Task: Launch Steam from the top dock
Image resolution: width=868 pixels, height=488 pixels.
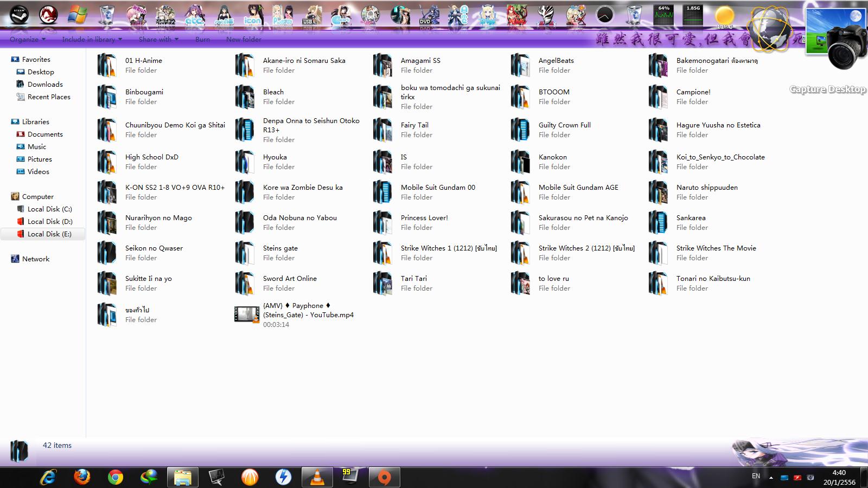Action: 19,15
